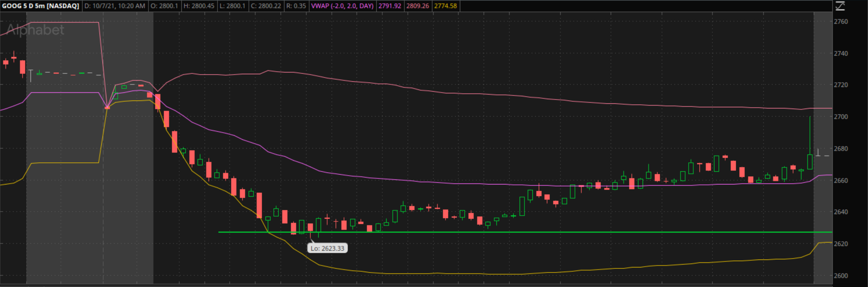
Task: Click the low value L: 2800.1
Action: (232, 6)
